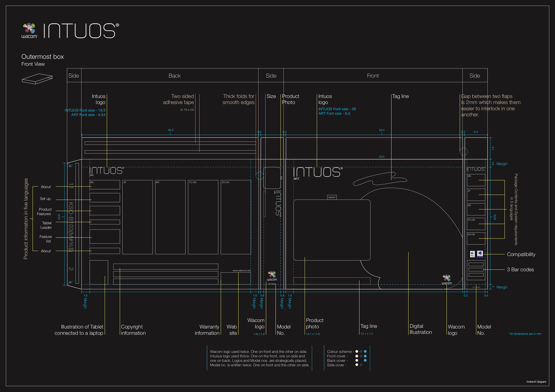The width and height of the screenshot is (555, 392).
Task: Click the TC-CN box on the back panel
Action: tap(203, 217)
